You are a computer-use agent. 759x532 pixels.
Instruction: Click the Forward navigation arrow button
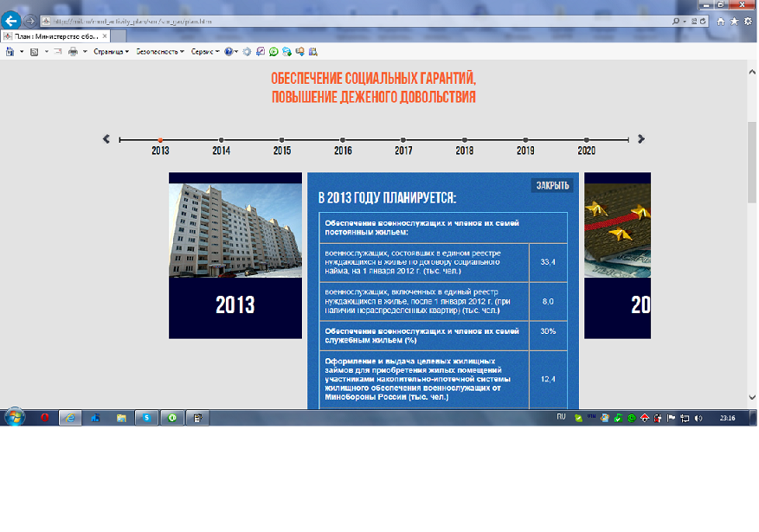click(31, 20)
